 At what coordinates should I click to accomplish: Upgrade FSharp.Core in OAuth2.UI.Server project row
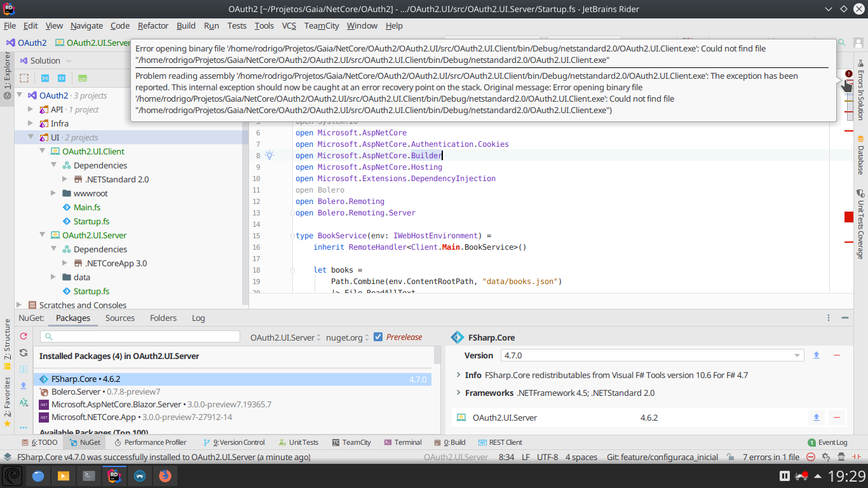coord(817,417)
